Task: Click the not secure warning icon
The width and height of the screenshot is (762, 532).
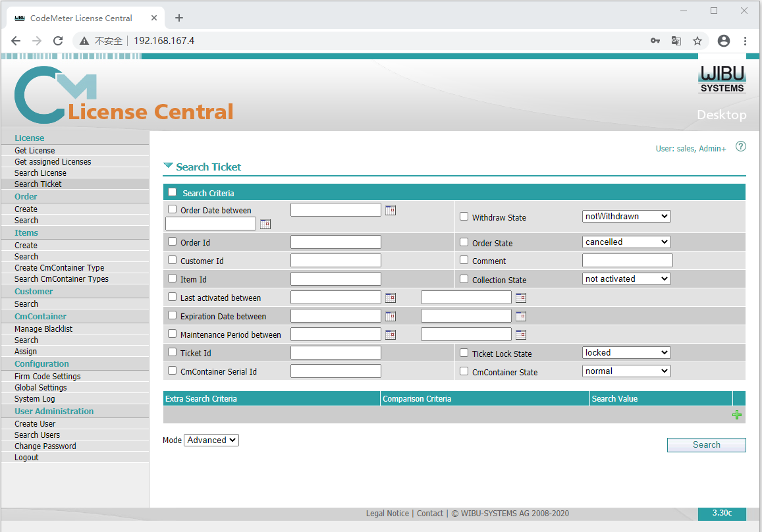Action: 84,41
